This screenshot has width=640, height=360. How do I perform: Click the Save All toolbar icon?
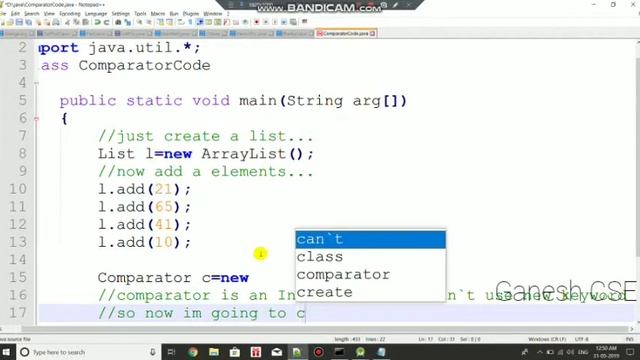point(29,22)
